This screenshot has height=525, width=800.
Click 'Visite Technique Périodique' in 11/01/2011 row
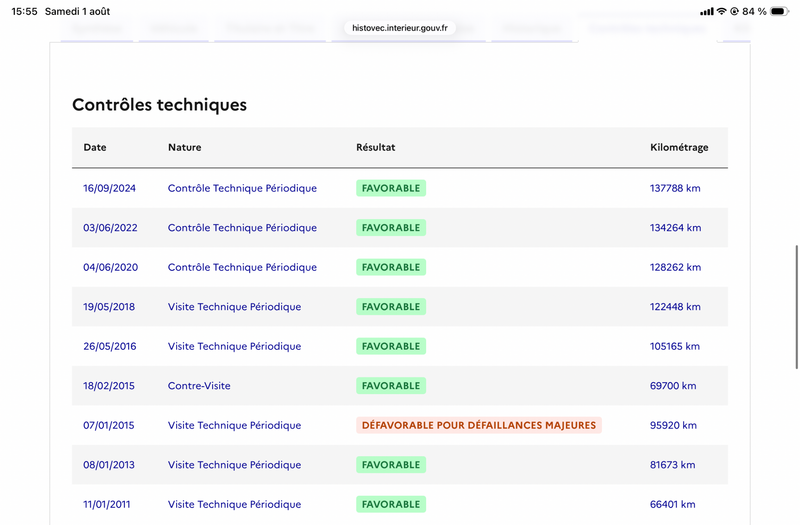(235, 505)
